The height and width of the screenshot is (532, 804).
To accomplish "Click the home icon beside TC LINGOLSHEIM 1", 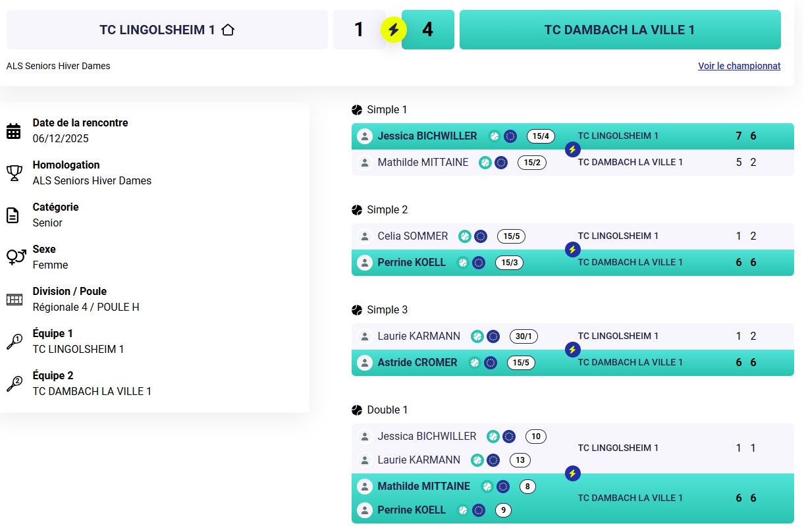I will [228, 30].
